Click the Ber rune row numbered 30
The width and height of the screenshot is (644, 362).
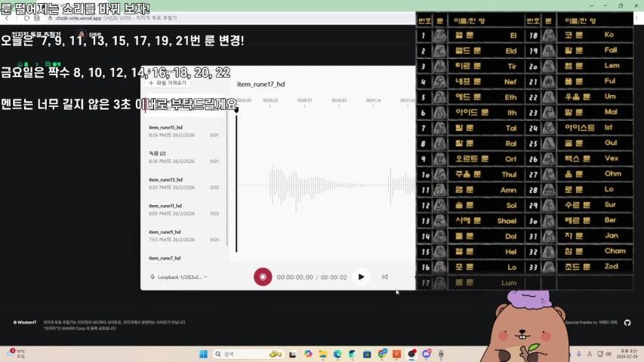(x=579, y=220)
